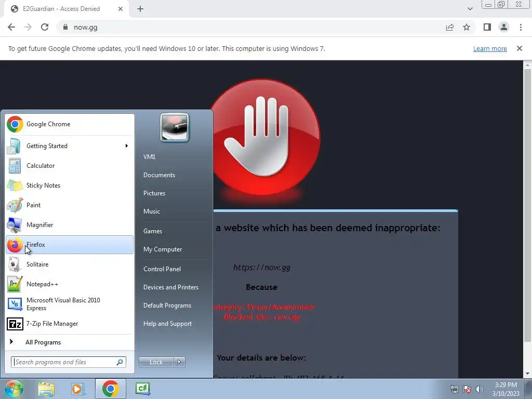Viewport: 532px width, 399px height.
Task: Click the volume speaker tray icon
Action: pyautogui.click(x=480, y=389)
